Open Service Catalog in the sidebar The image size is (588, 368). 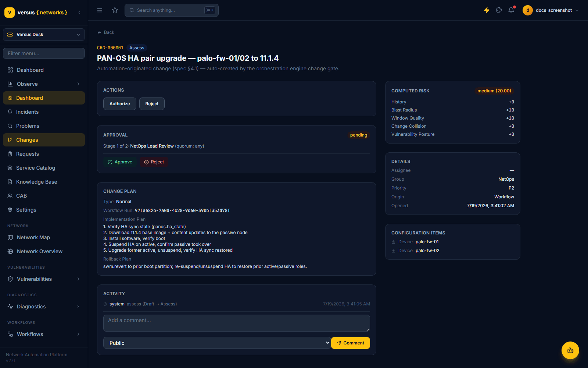pyautogui.click(x=44, y=168)
